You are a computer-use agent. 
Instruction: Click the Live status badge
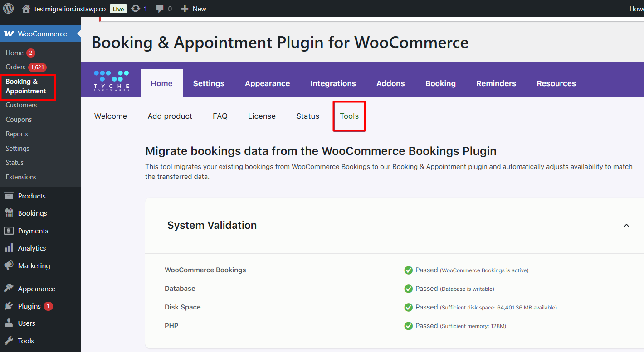tap(118, 9)
